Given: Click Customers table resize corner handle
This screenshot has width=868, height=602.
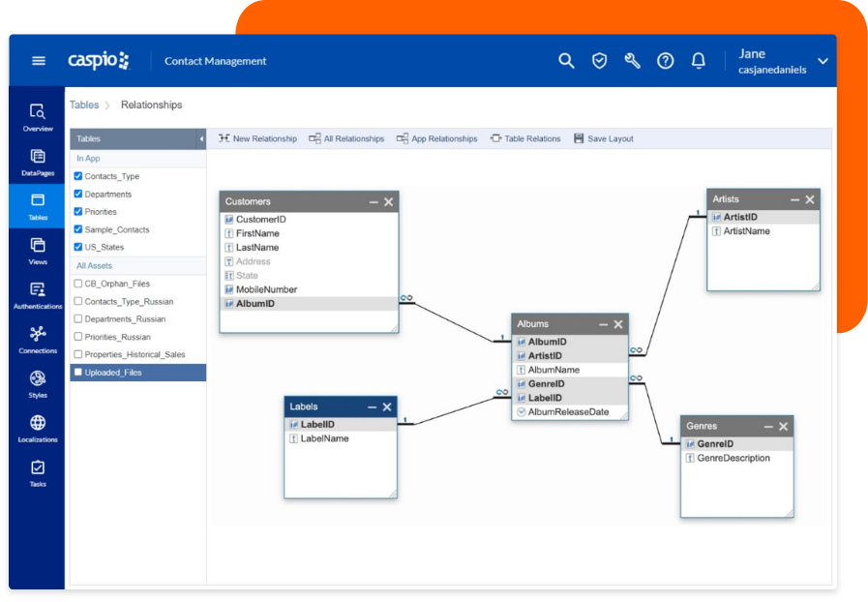Looking at the screenshot, I should click(x=394, y=329).
